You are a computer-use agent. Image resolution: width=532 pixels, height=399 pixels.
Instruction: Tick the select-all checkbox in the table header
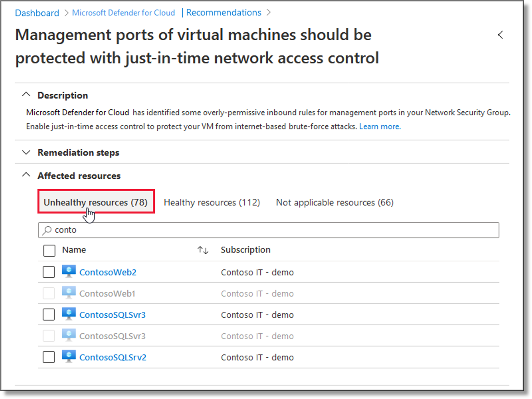(x=49, y=250)
